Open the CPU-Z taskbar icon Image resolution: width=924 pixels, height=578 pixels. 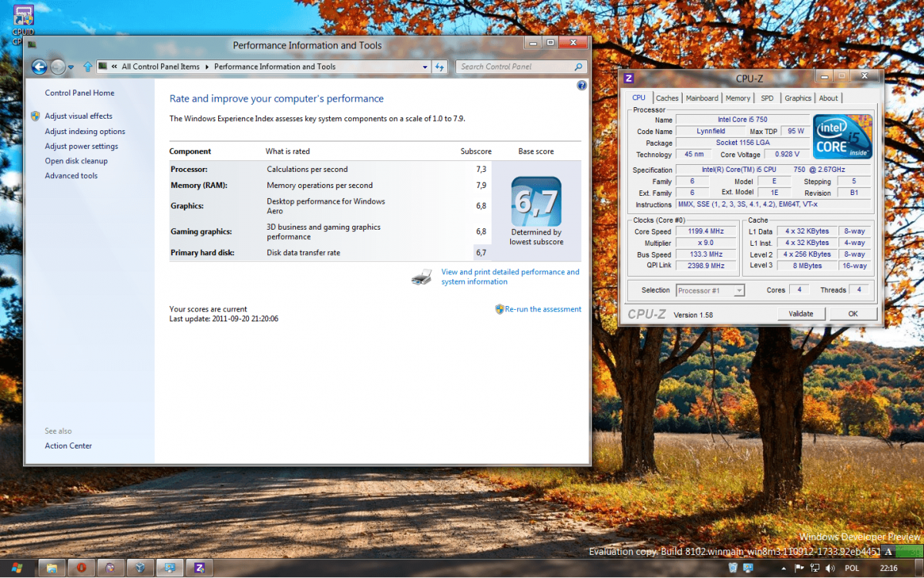tap(199, 568)
